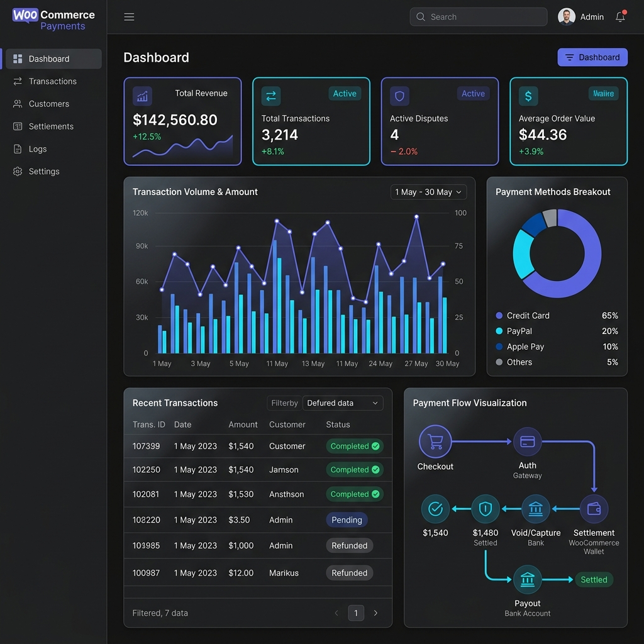Click the Settled status badge in payment flow

(x=594, y=579)
